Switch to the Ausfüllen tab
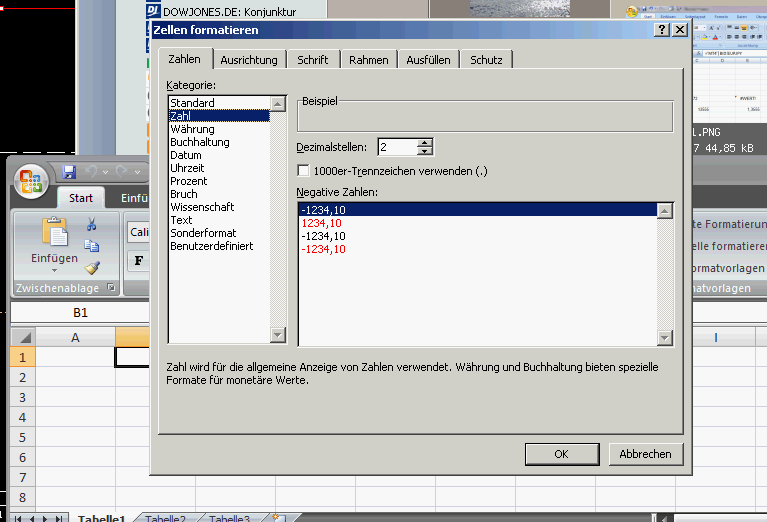The image size is (767, 522). pos(429,60)
